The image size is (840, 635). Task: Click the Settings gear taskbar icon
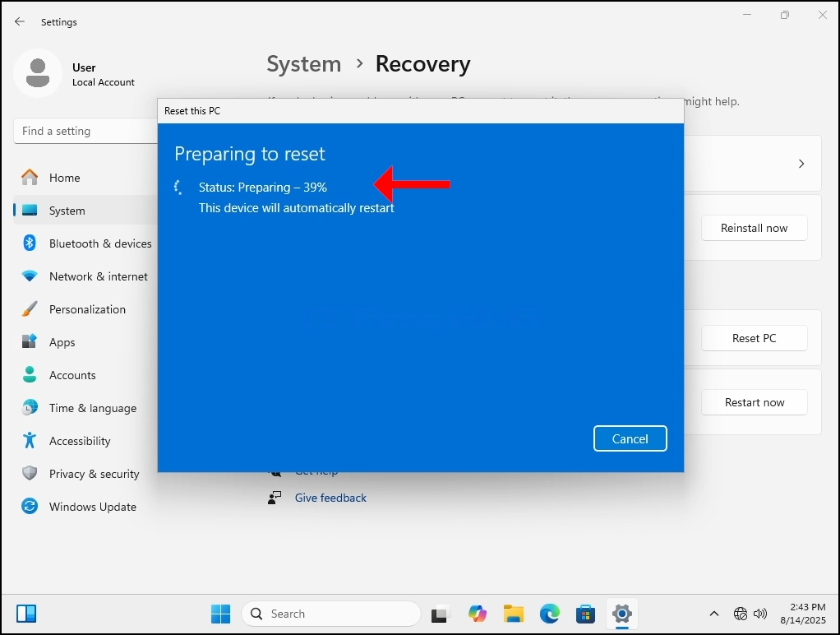coord(622,614)
